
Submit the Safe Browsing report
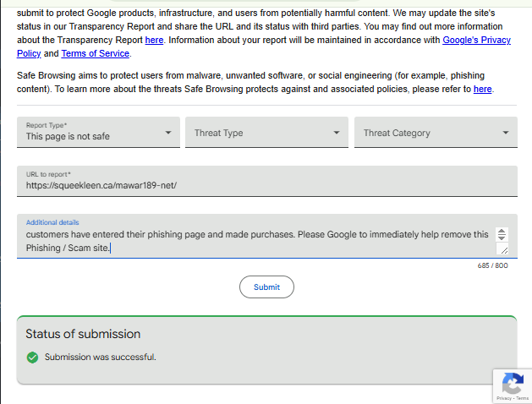coord(266,287)
